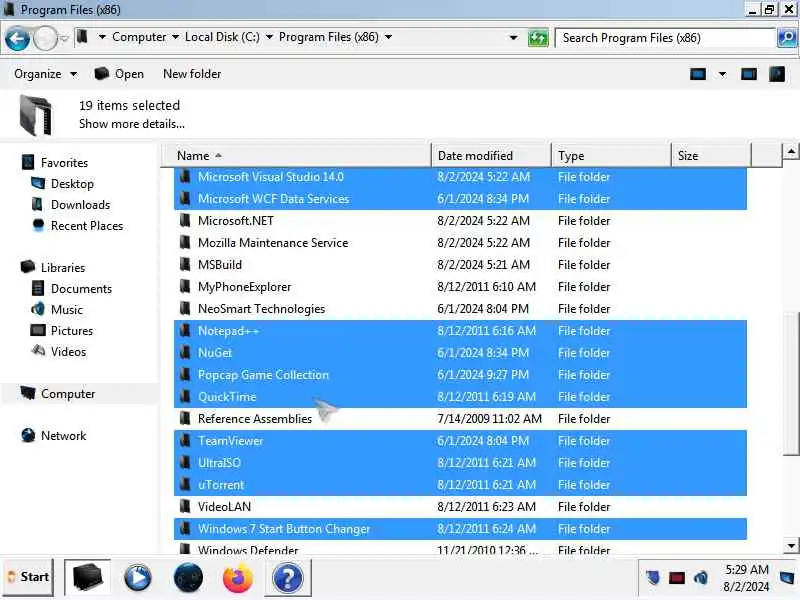Sort by Size column header

711,156
